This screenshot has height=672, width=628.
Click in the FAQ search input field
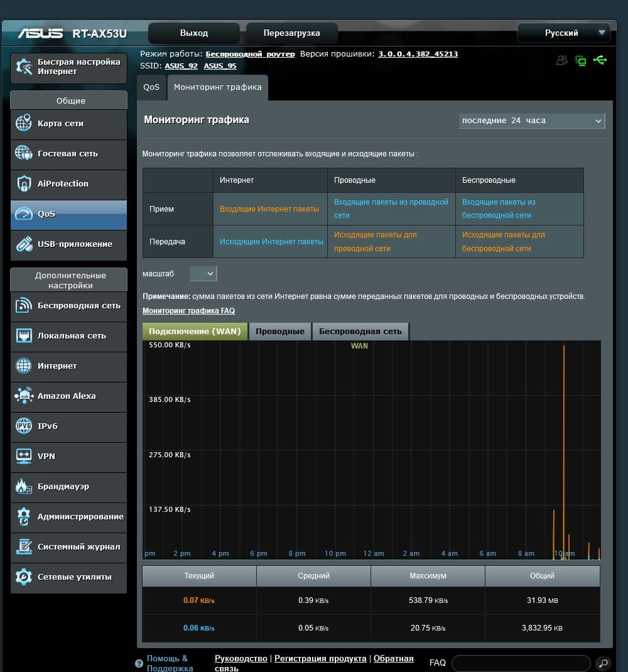click(520, 663)
